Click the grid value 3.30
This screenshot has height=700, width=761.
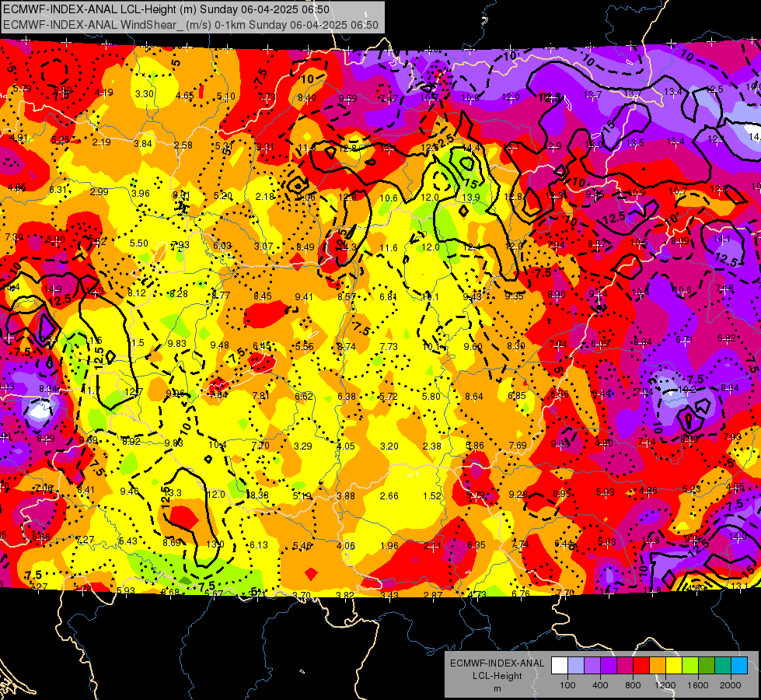(x=145, y=94)
